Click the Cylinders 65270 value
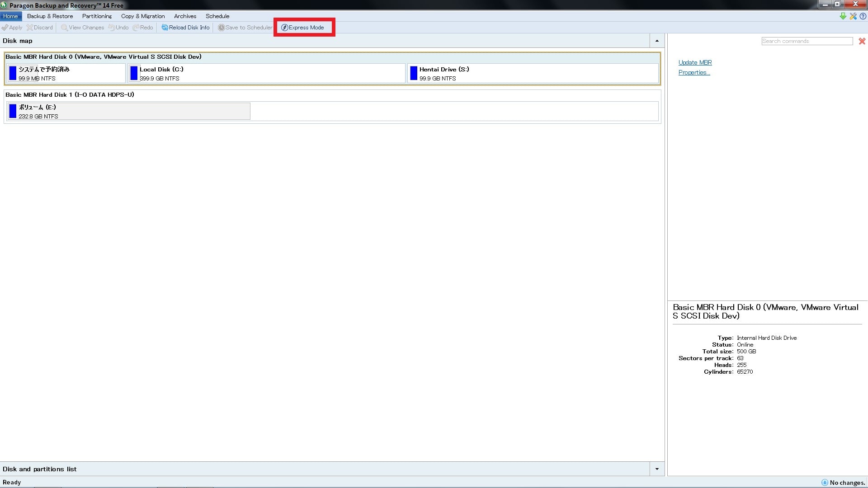The image size is (868, 488). click(x=745, y=372)
